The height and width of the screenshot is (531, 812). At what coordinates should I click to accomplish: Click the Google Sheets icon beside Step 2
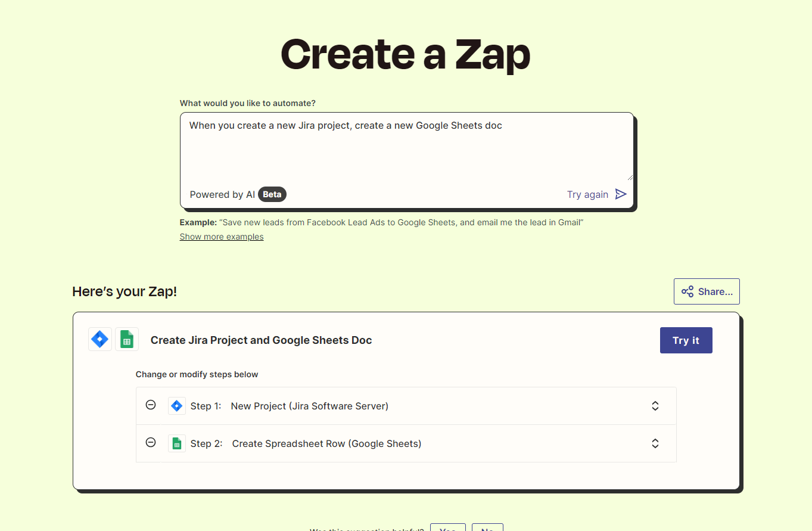(176, 443)
